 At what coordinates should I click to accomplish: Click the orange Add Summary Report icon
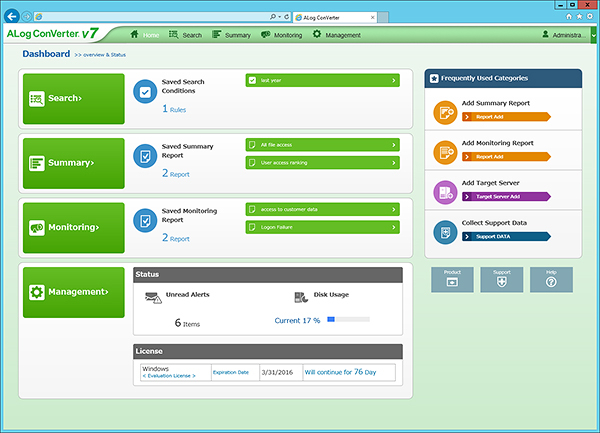pyautogui.click(x=445, y=112)
